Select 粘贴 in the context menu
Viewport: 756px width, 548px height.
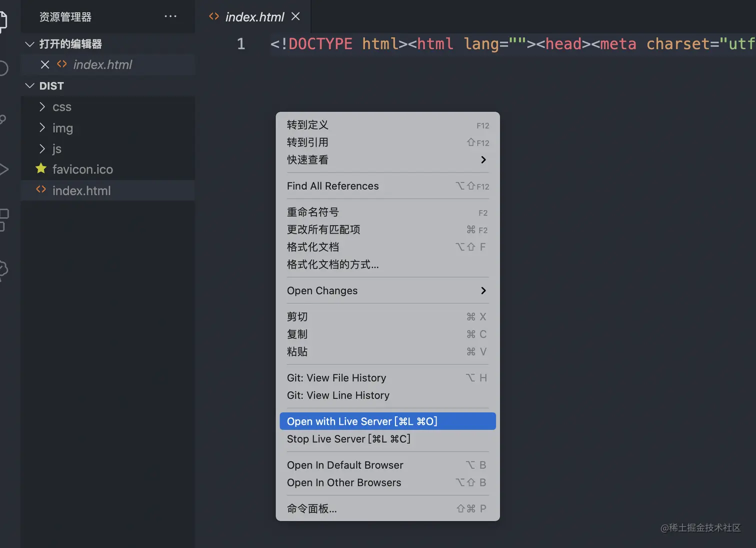[387, 352]
